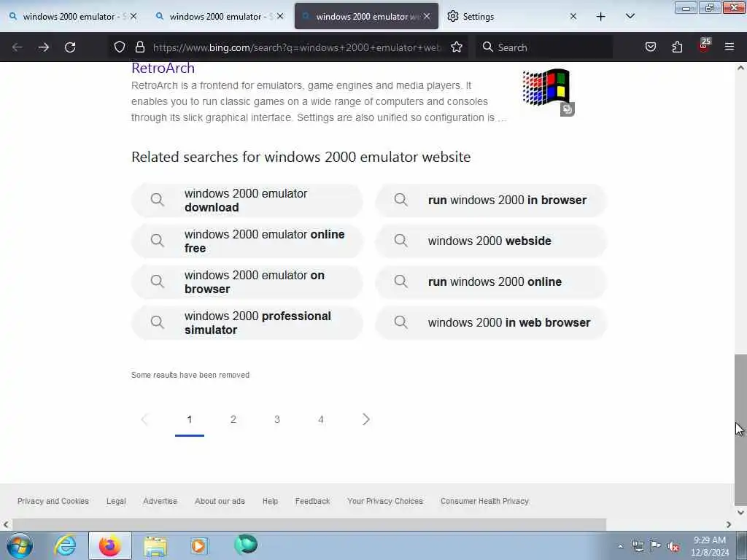Open About our ads footer link
747x560 pixels.
click(220, 501)
